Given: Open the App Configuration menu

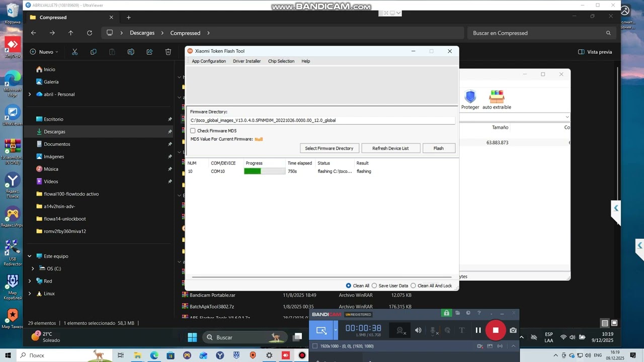Looking at the screenshot, I should pos(209,61).
